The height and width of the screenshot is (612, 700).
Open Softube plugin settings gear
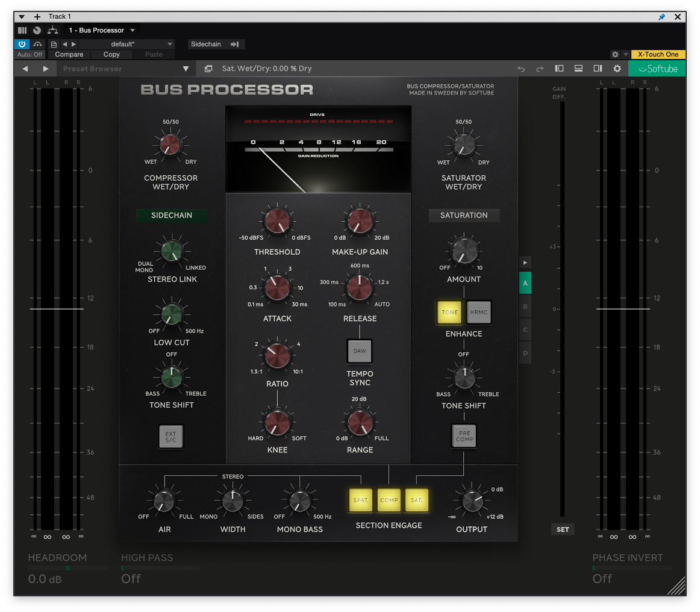617,69
